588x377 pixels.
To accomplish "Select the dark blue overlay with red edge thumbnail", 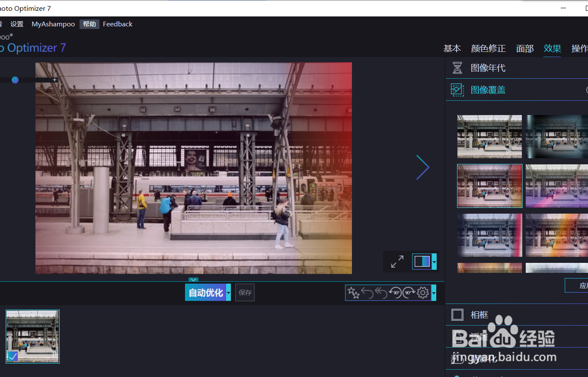I will click(489, 235).
